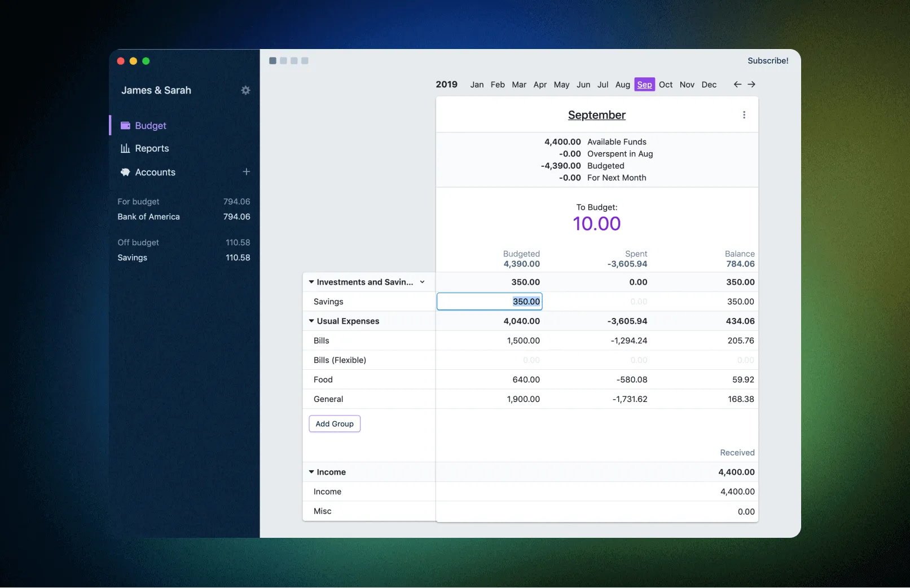Select one-month view square icon
Viewport: 910px width, 588px height.
[272, 61]
